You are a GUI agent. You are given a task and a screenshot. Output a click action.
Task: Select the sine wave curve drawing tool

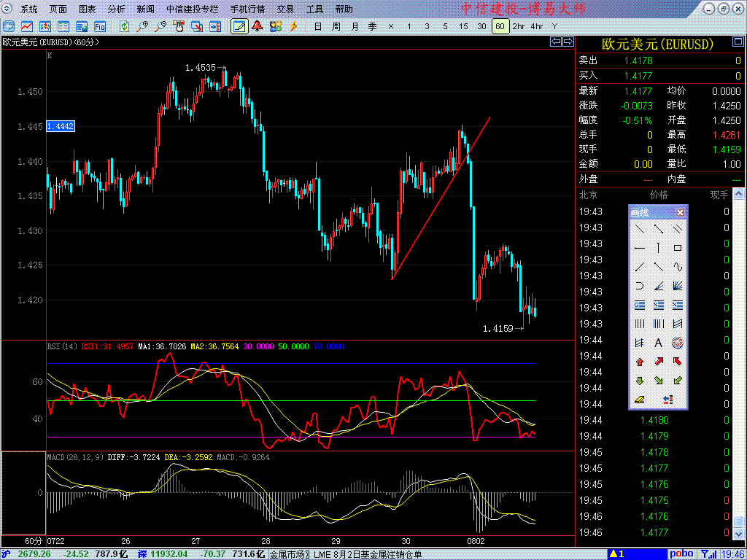pyautogui.click(x=678, y=267)
